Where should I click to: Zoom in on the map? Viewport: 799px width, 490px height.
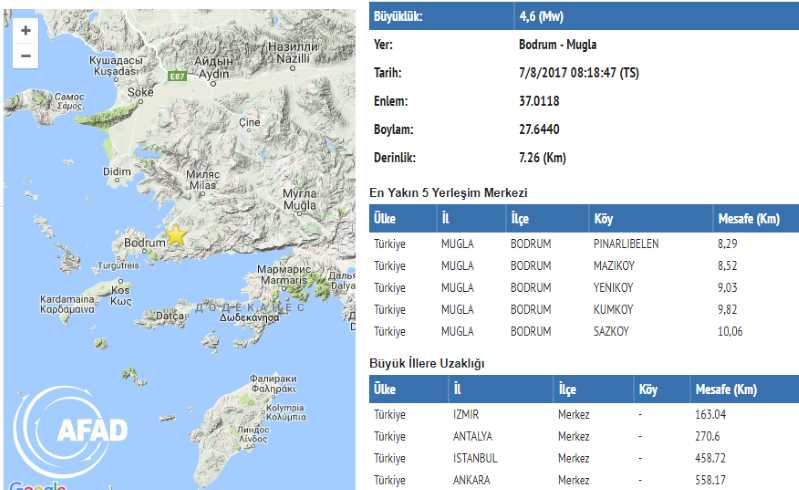(26, 30)
